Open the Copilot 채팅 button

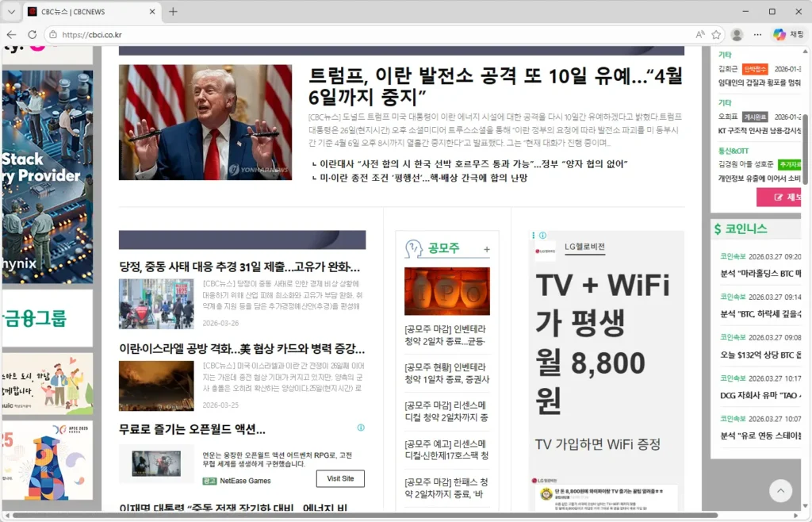click(788, 35)
